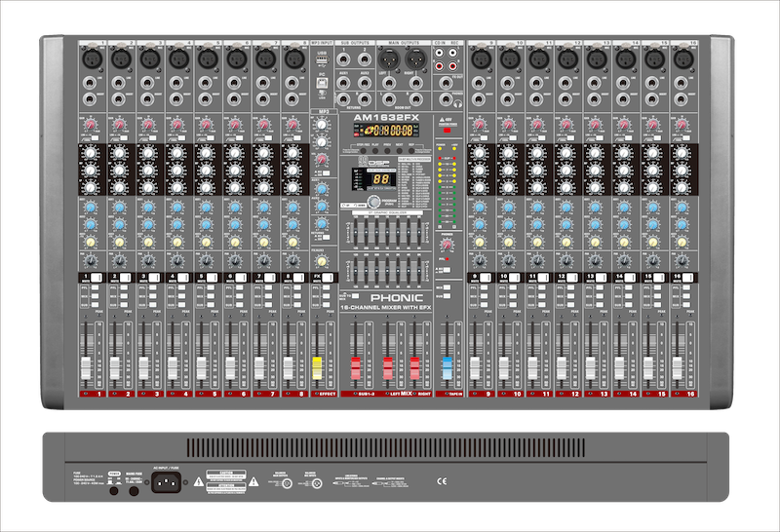Click the MP3 player time display
This screenshot has width=780, height=532.
pos(386,131)
